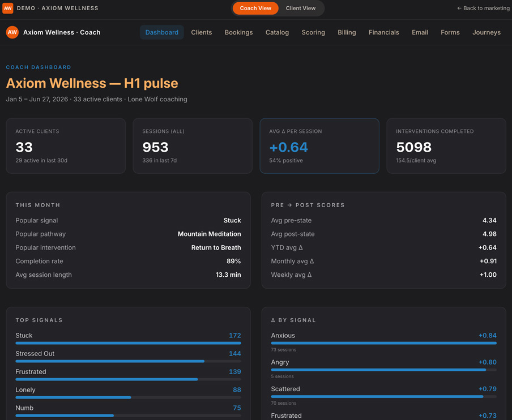This screenshot has width=512, height=420.
Task: Switch to Client View
Action: point(300,8)
